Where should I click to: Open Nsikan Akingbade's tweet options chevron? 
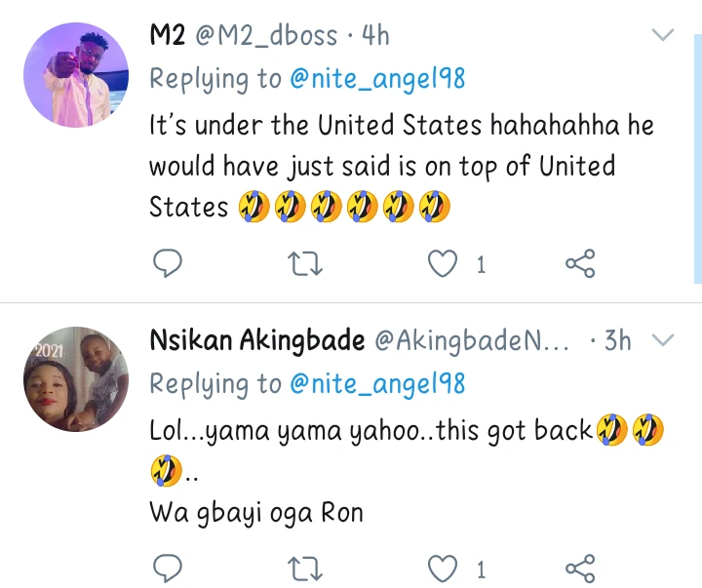point(662,340)
